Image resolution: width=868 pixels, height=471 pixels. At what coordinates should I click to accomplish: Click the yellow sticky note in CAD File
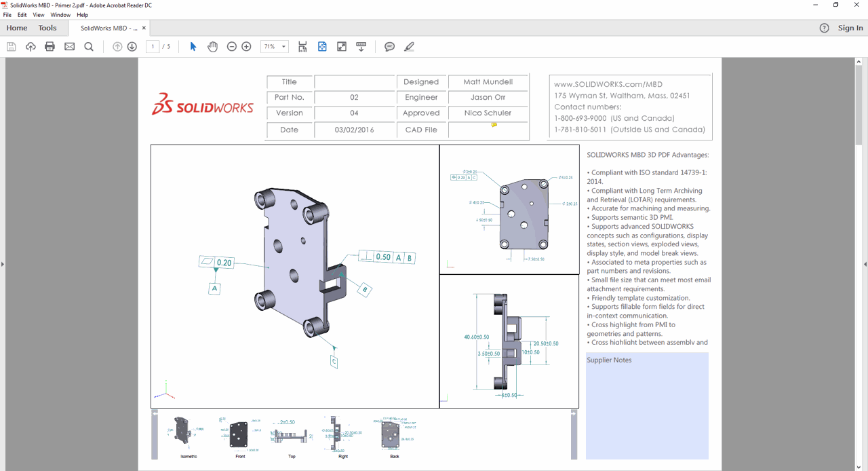[494, 125]
